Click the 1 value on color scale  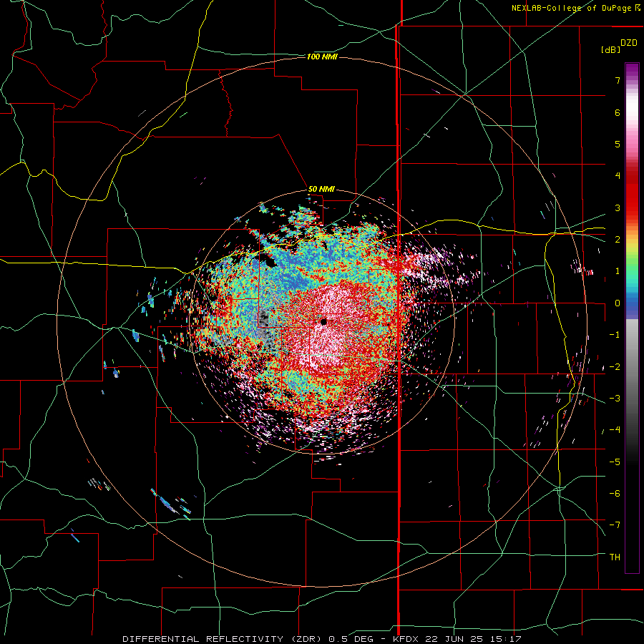click(x=618, y=271)
